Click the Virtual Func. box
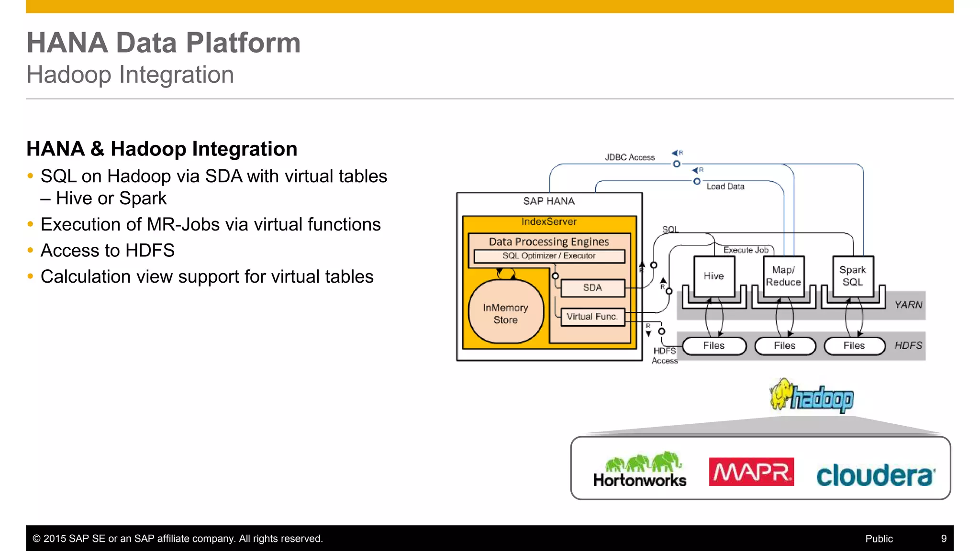Viewport: 980px width, 551px height. [x=592, y=317]
